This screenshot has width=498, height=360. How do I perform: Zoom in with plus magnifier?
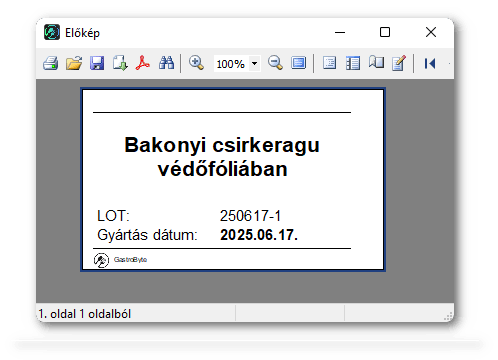(196, 63)
